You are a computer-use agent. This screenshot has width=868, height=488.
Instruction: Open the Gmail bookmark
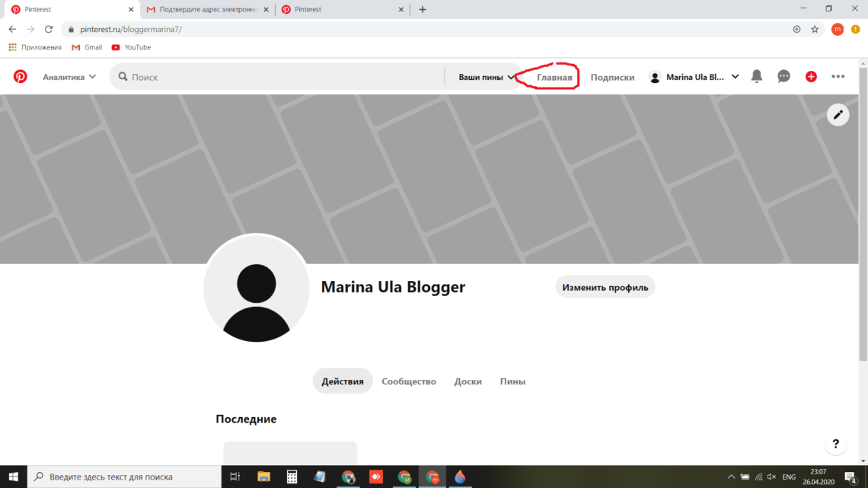point(87,48)
